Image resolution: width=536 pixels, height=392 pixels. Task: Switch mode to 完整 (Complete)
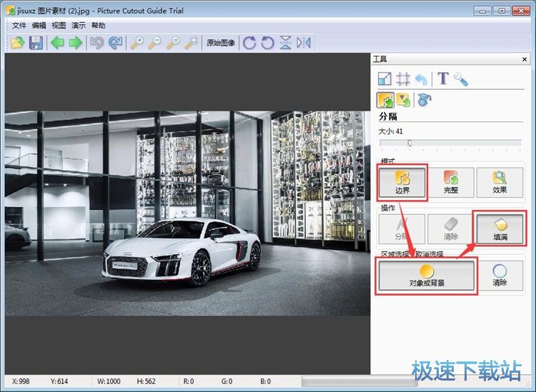coord(450,183)
